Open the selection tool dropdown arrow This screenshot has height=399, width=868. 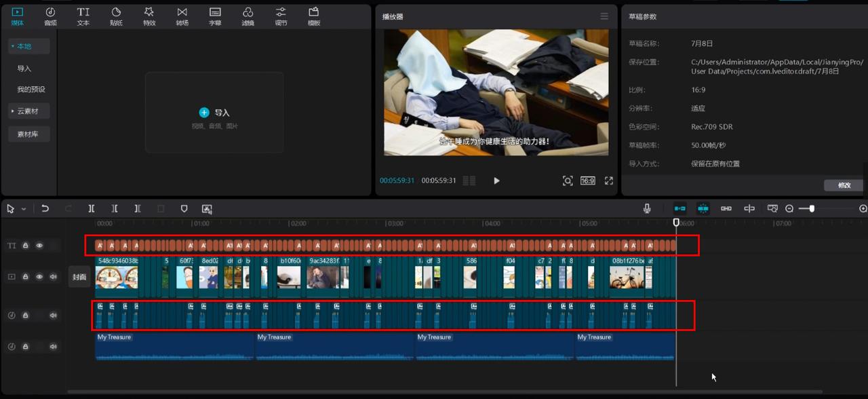24,209
